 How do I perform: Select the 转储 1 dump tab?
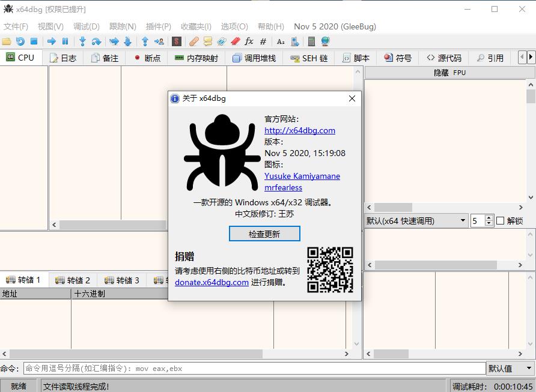[x=24, y=280]
